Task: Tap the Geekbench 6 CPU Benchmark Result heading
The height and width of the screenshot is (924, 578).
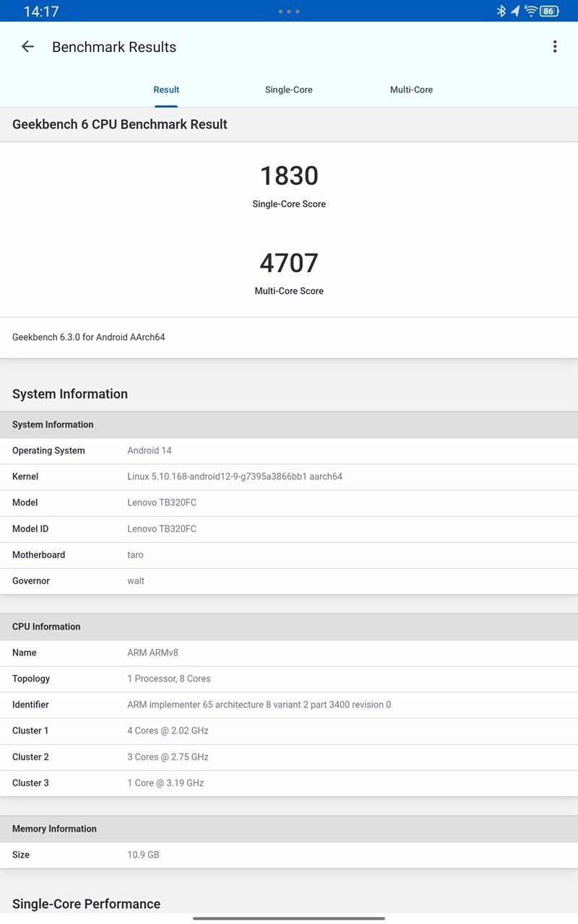Action: (120, 124)
